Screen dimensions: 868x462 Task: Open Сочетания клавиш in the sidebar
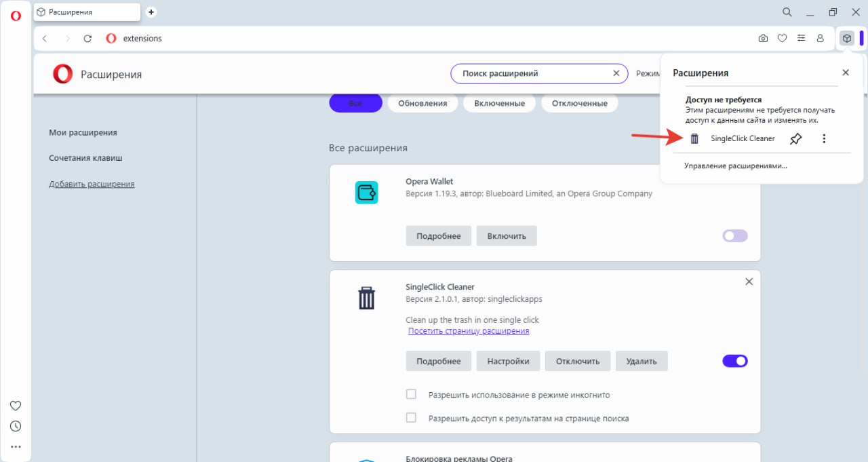coord(85,158)
